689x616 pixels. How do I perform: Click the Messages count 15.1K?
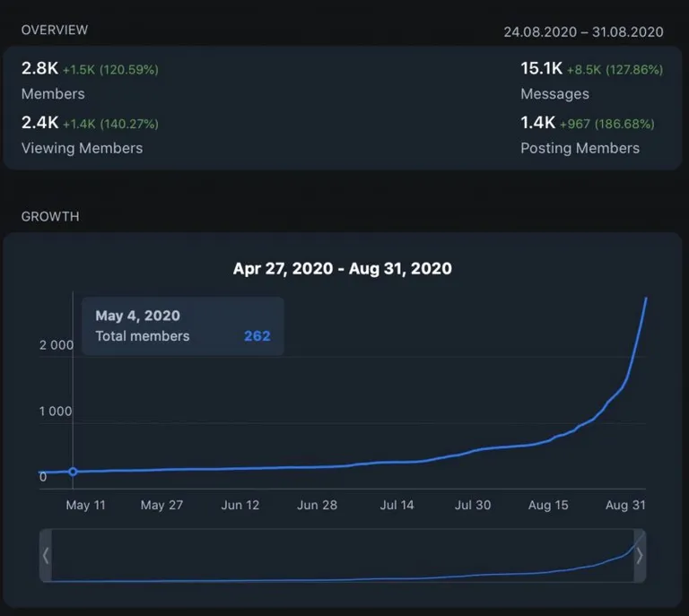point(541,68)
